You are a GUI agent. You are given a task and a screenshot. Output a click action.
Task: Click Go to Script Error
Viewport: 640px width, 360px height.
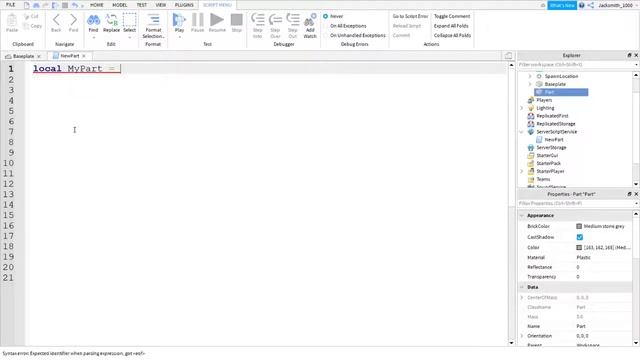click(x=410, y=16)
